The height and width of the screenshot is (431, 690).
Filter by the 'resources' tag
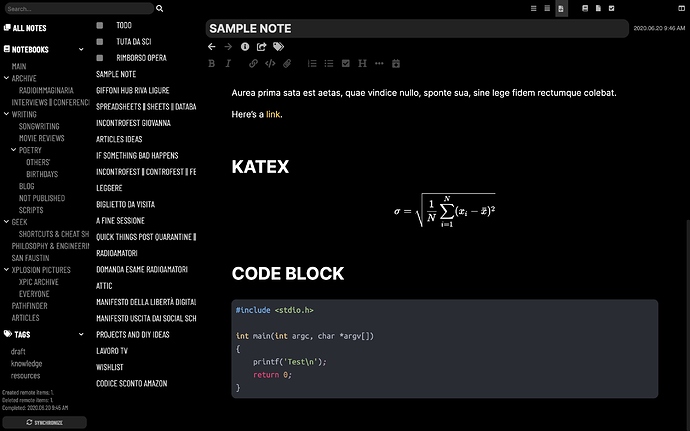26,376
